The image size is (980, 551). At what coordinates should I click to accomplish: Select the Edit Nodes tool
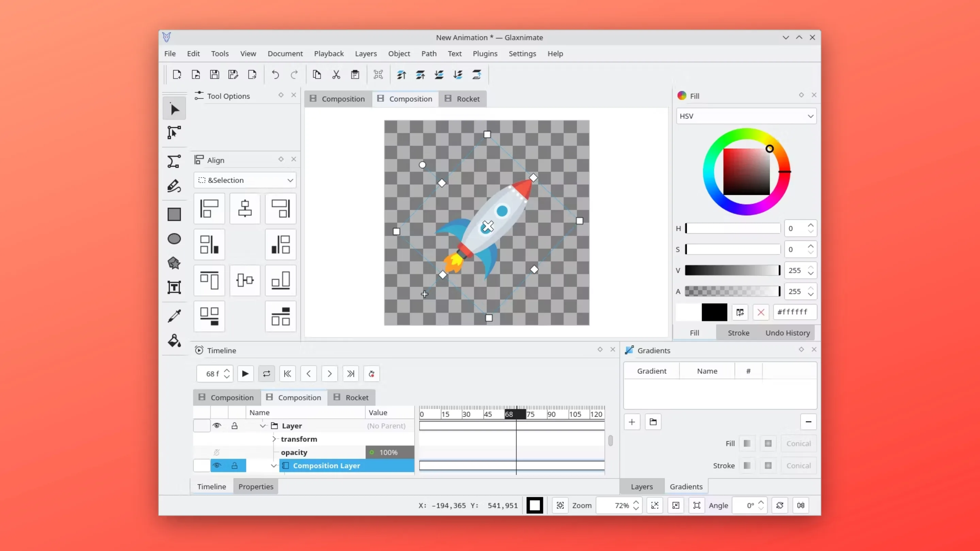tap(174, 133)
